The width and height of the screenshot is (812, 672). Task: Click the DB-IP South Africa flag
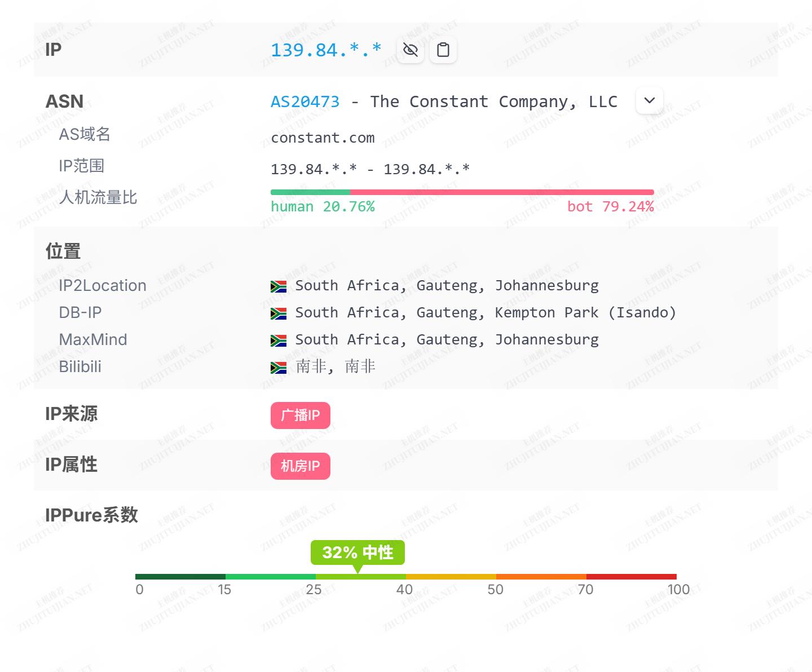[279, 313]
